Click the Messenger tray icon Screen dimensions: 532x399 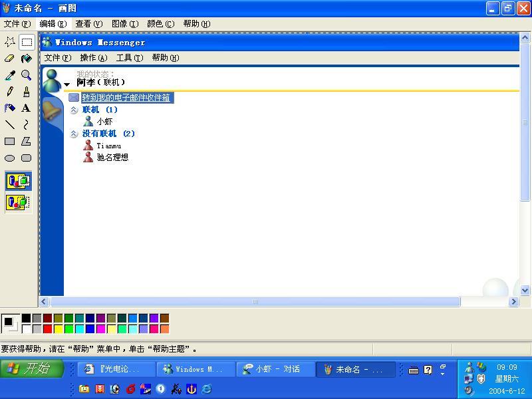[x=469, y=367]
